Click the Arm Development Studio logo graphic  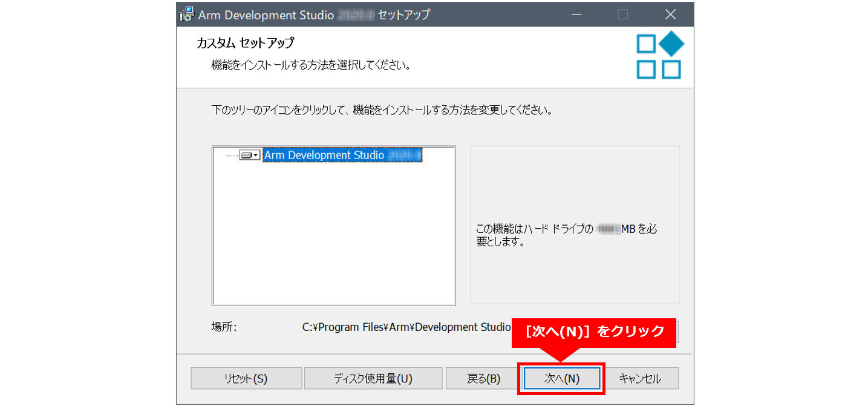click(x=660, y=56)
